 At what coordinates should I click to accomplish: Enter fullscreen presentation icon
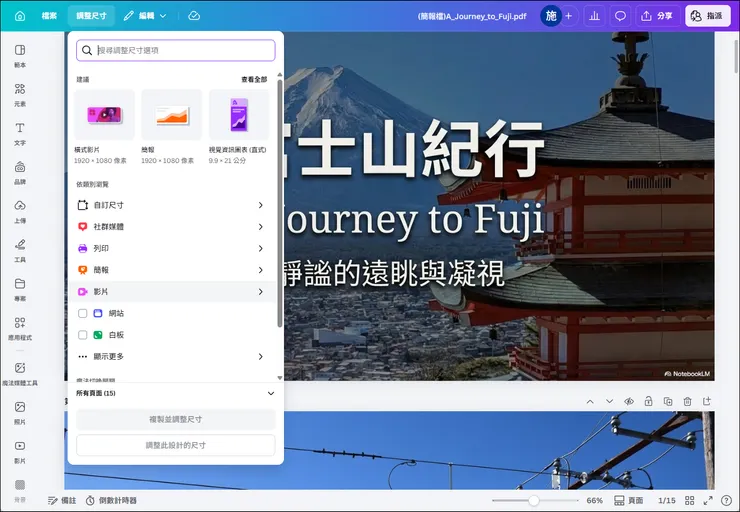(708, 501)
